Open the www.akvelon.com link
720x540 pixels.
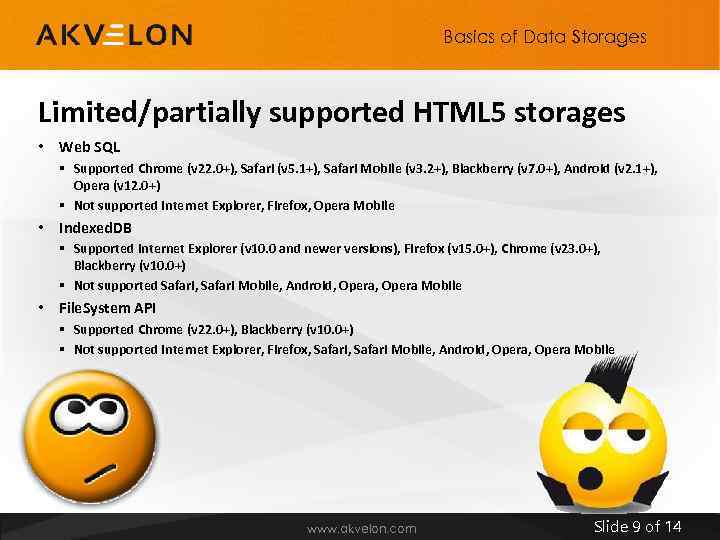click(361, 528)
